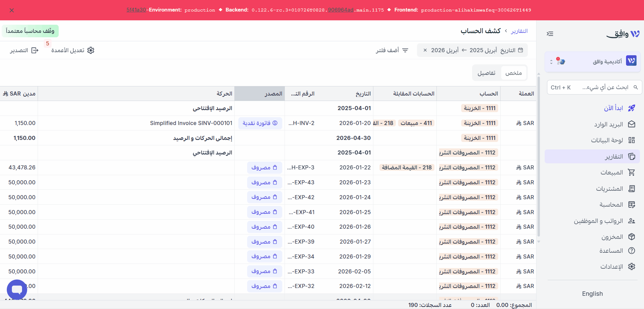The width and height of the screenshot is (644, 309).
Task: Click المبيعات cart icon
Action: (x=631, y=172)
